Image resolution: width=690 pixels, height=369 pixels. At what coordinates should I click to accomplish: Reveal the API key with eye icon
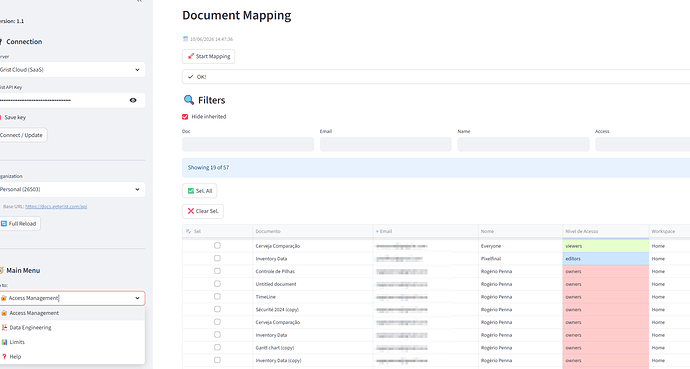tap(133, 100)
